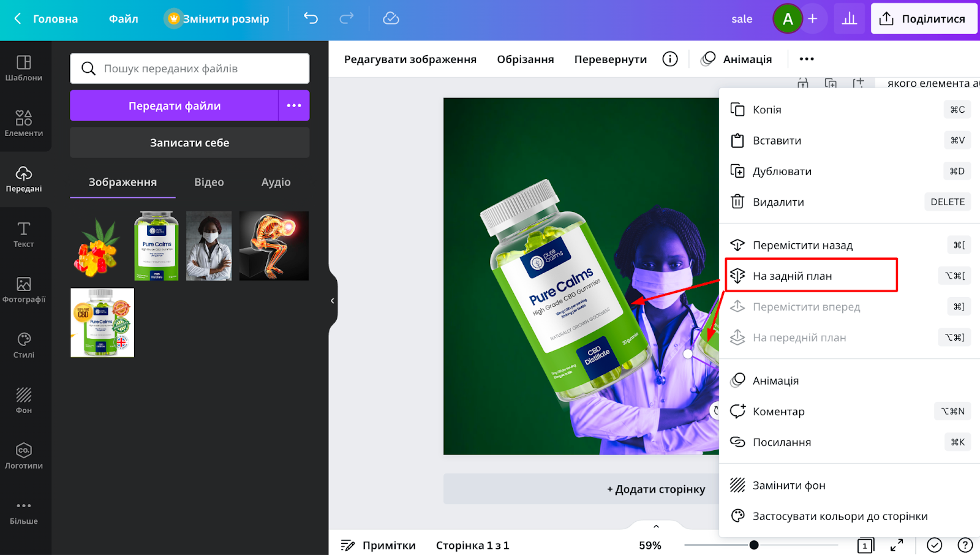Image resolution: width=980 pixels, height=555 pixels.
Task: Choose Видалити from the context menu
Action: point(850,202)
